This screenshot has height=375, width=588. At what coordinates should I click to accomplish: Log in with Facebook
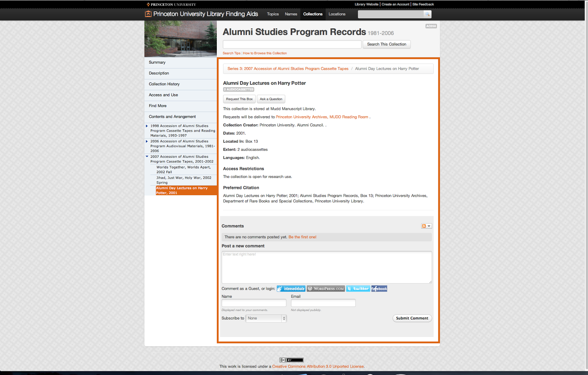click(x=379, y=289)
